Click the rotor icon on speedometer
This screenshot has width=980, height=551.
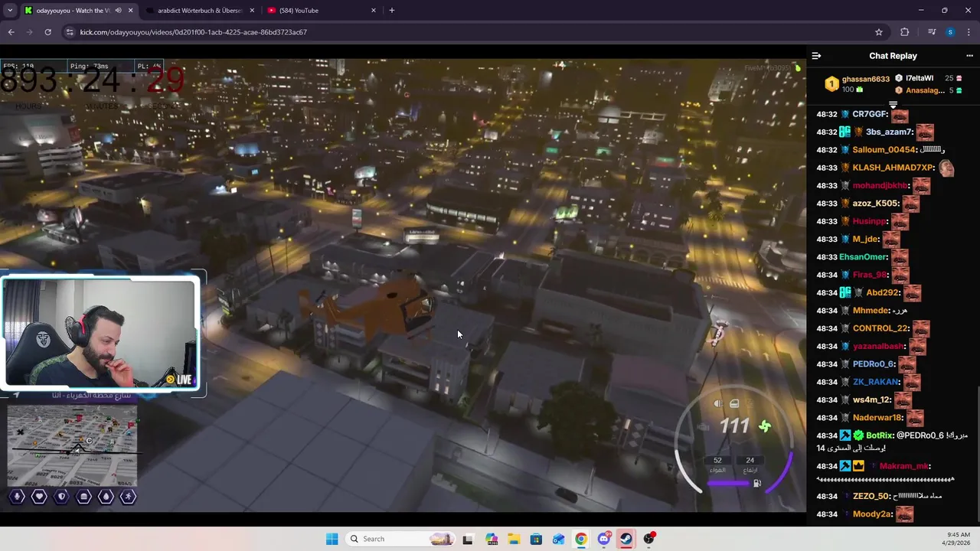765,426
